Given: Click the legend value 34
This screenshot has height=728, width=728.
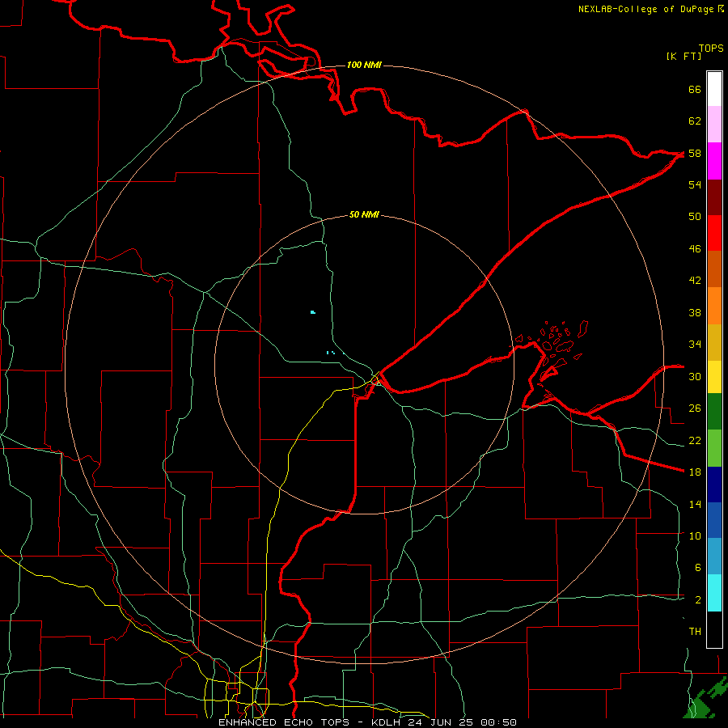Looking at the screenshot, I should [695, 345].
